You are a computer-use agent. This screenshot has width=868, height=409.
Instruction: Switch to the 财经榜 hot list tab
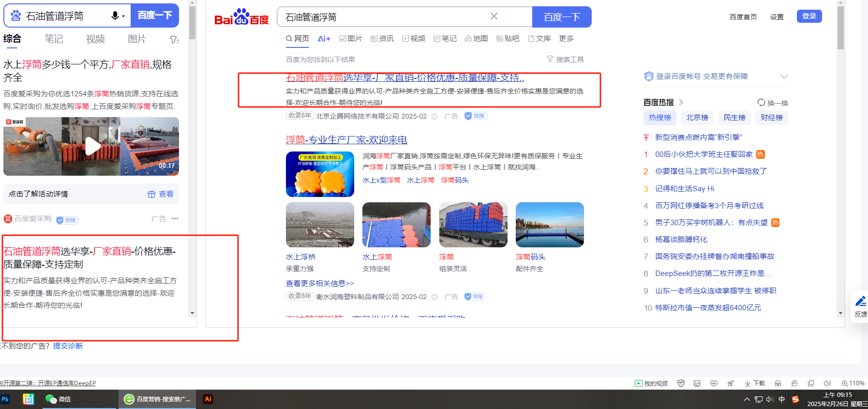tap(772, 118)
